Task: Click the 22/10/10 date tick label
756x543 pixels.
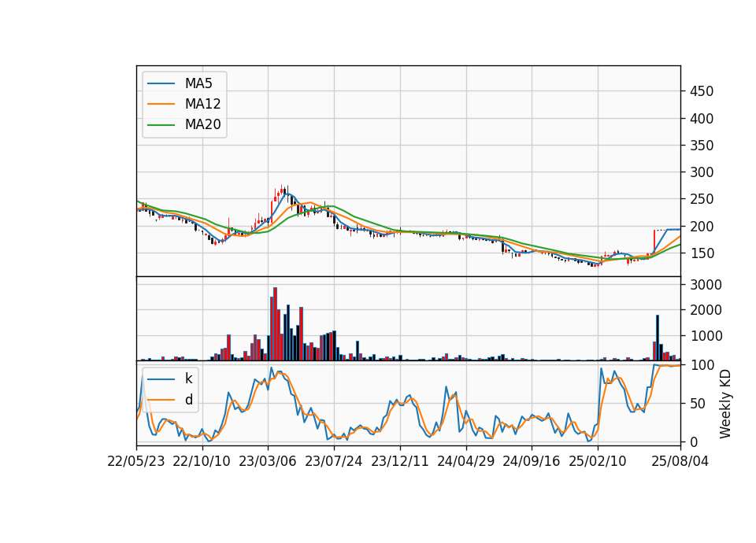Action: (202, 461)
